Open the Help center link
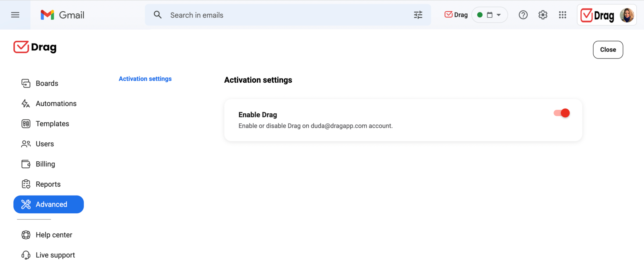This screenshot has height=277, width=644. (x=47, y=235)
